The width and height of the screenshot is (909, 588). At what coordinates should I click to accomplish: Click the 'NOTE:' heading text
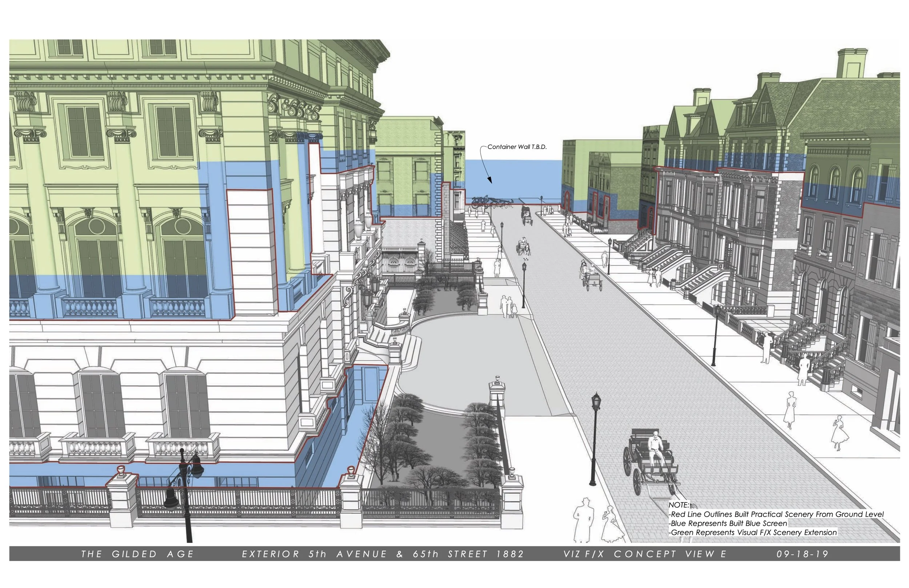(x=679, y=505)
